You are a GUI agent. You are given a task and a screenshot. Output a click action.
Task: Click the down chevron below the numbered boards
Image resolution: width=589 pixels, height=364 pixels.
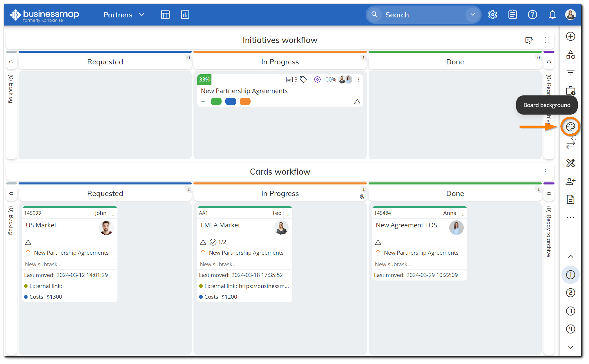(x=570, y=347)
